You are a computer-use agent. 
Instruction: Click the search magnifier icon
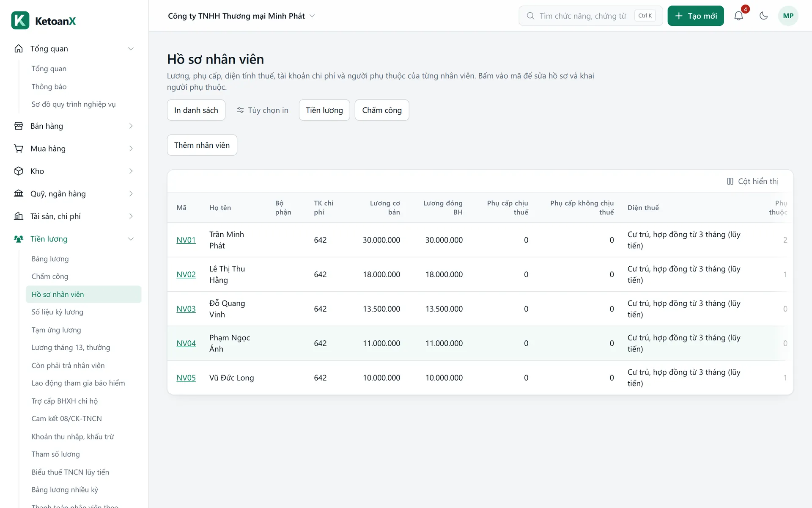(530, 16)
